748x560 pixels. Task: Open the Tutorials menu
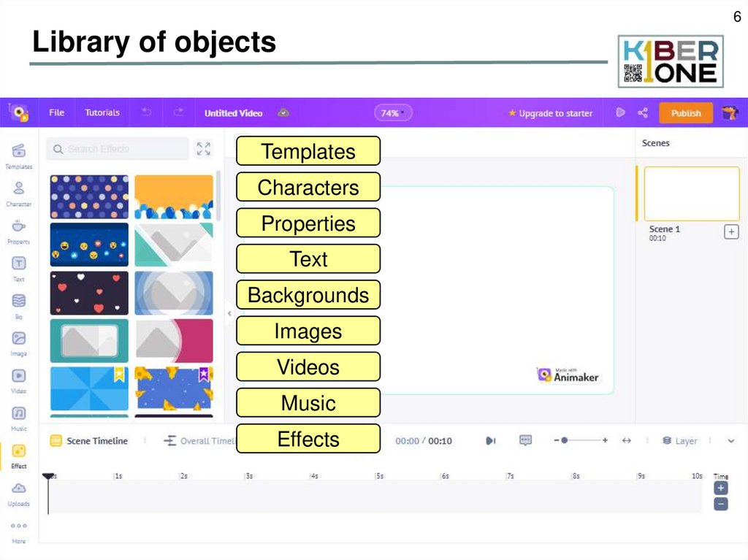tap(102, 112)
